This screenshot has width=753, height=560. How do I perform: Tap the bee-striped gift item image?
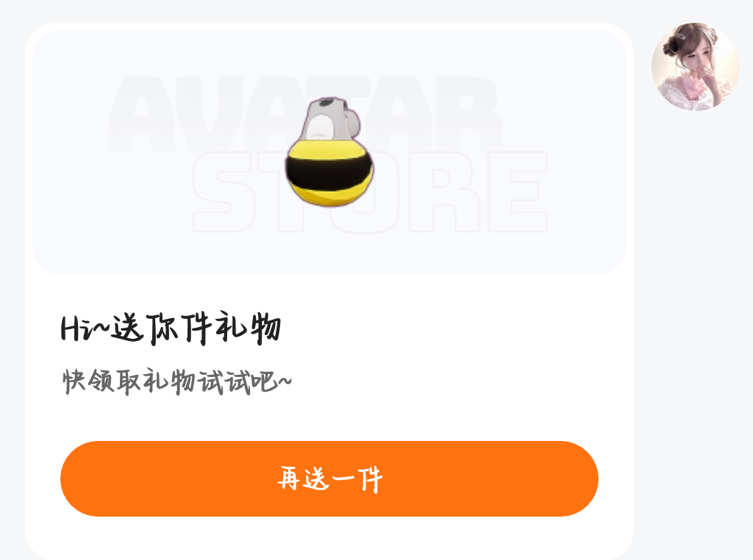point(329,151)
